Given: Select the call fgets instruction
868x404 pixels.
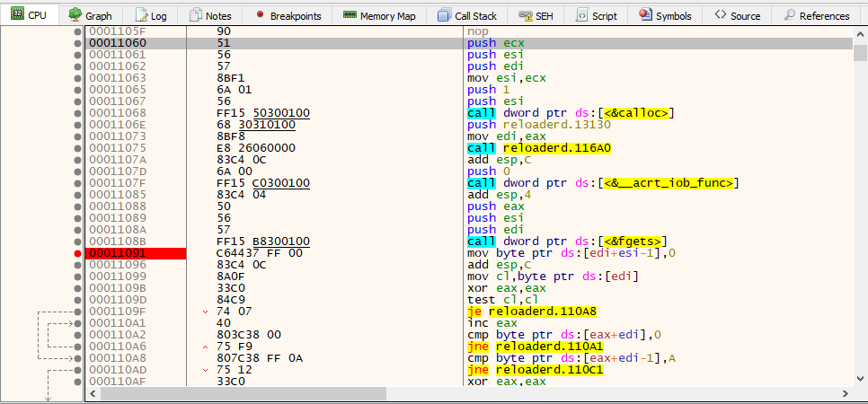Looking at the screenshot, I should point(567,242).
